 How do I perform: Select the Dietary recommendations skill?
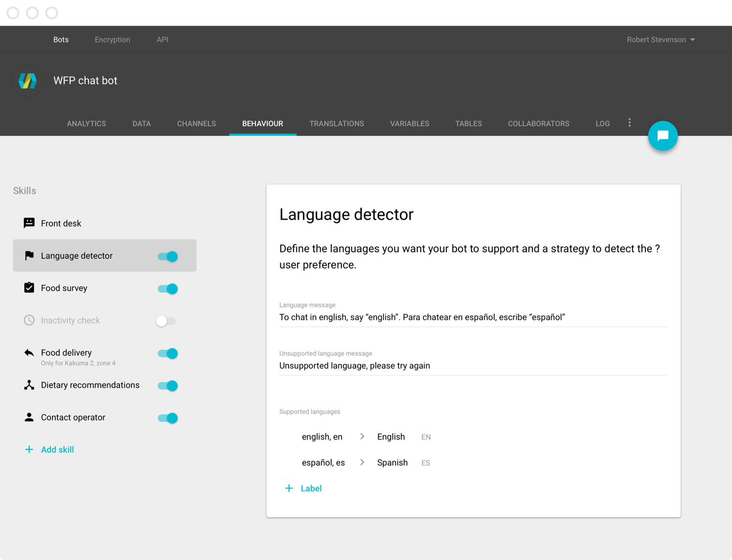90,385
